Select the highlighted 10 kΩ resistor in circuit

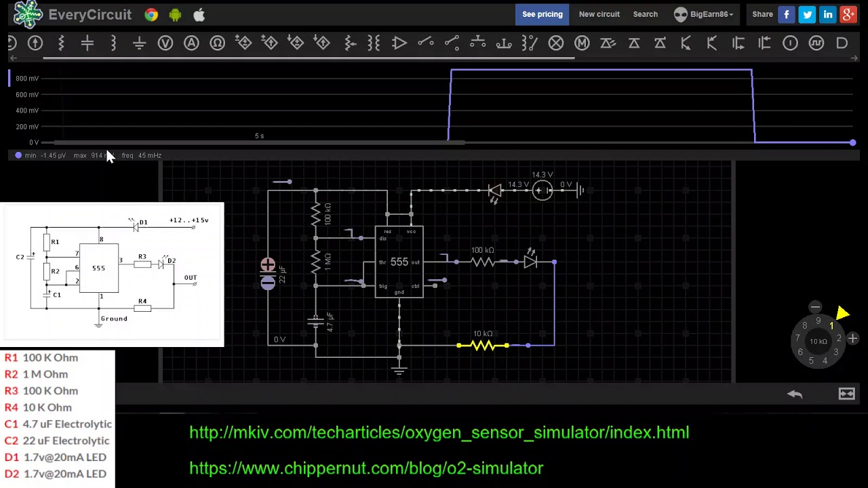click(483, 346)
